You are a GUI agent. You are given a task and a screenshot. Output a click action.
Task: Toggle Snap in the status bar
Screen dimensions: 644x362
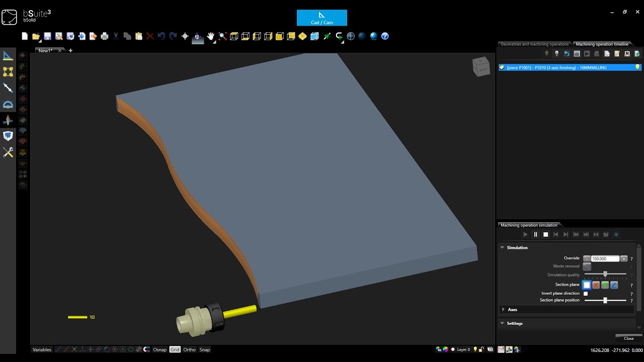pos(205,349)
